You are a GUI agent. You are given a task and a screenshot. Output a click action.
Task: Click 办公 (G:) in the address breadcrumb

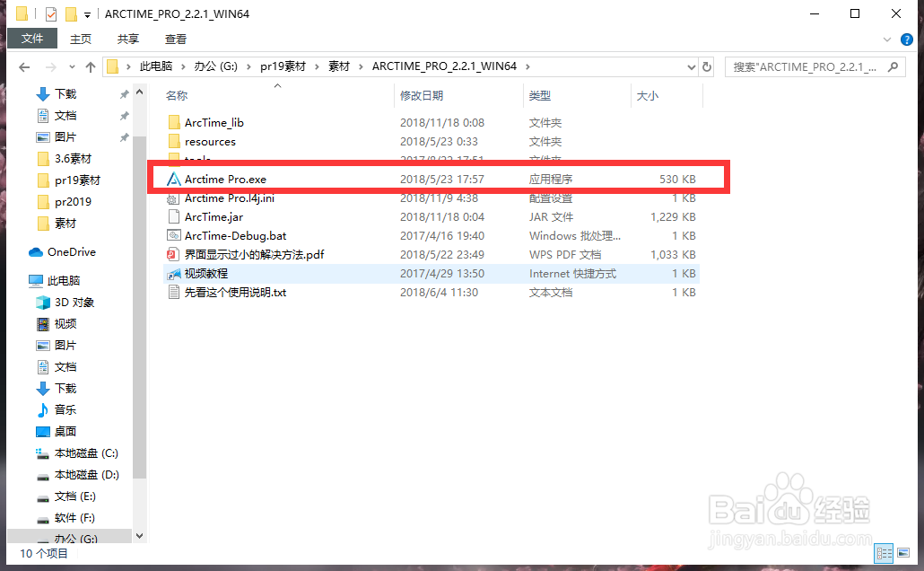tap(215, 66)
